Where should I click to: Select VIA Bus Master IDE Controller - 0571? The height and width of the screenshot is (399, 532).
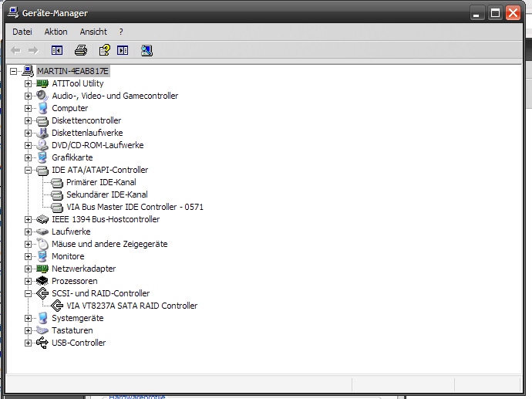135,207
